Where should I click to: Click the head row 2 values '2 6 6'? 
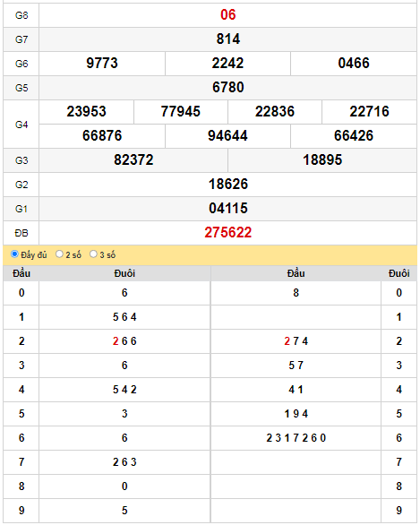(x=124, y=341)
